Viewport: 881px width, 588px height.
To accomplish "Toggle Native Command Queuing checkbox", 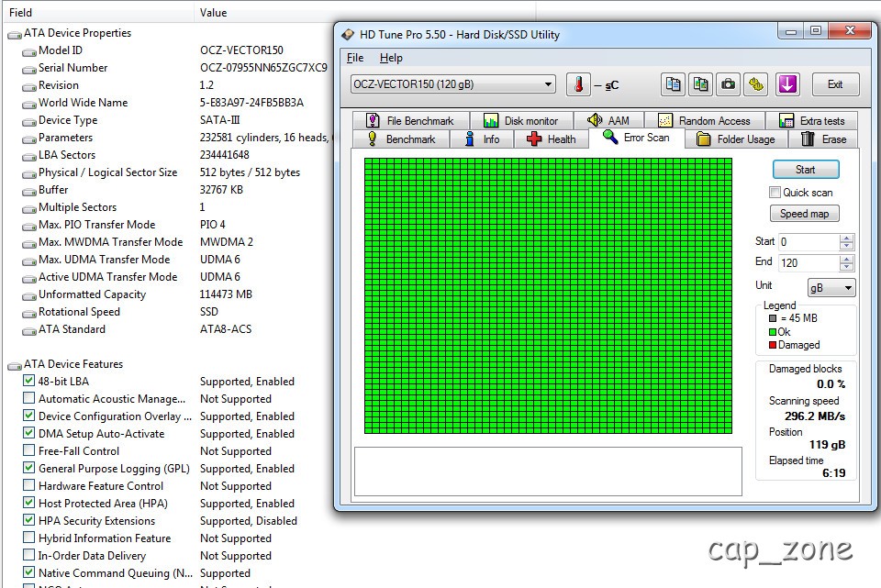I will (28, 572).
